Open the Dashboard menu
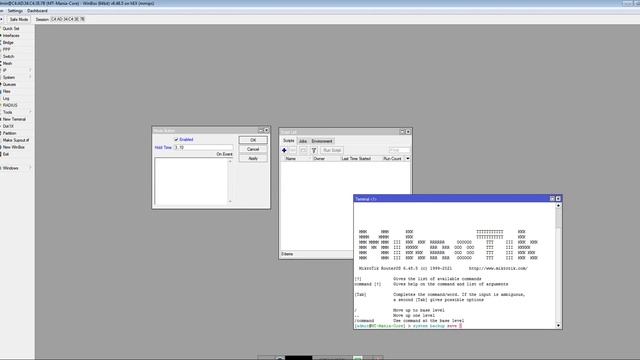This screenshot has height=360, width=640. click(37, 11)
